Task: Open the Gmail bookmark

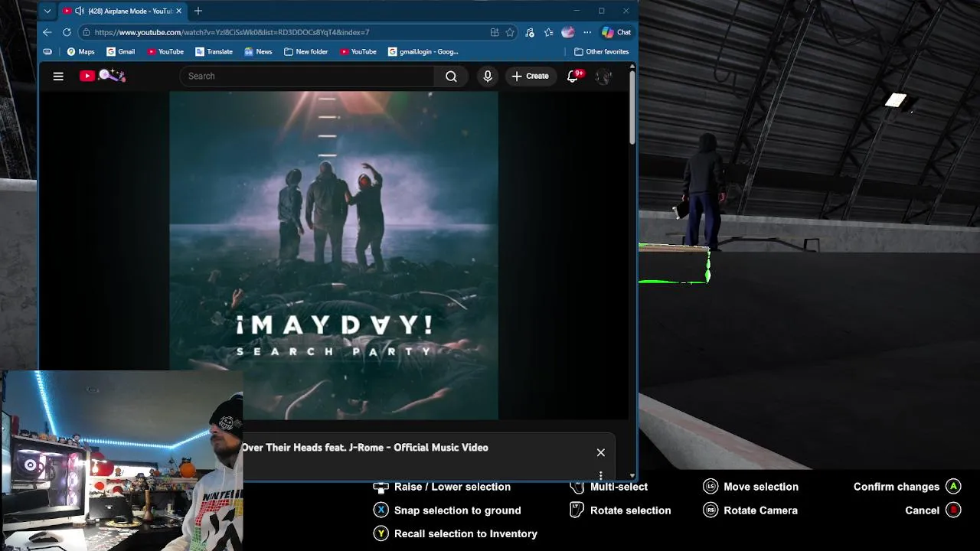Action: tap(121, 51)
